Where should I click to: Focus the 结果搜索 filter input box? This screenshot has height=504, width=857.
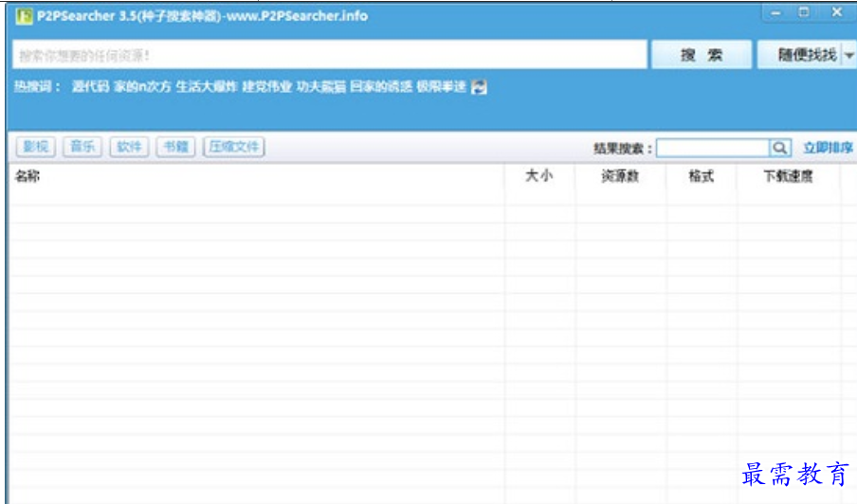click(x=713, y=148)
